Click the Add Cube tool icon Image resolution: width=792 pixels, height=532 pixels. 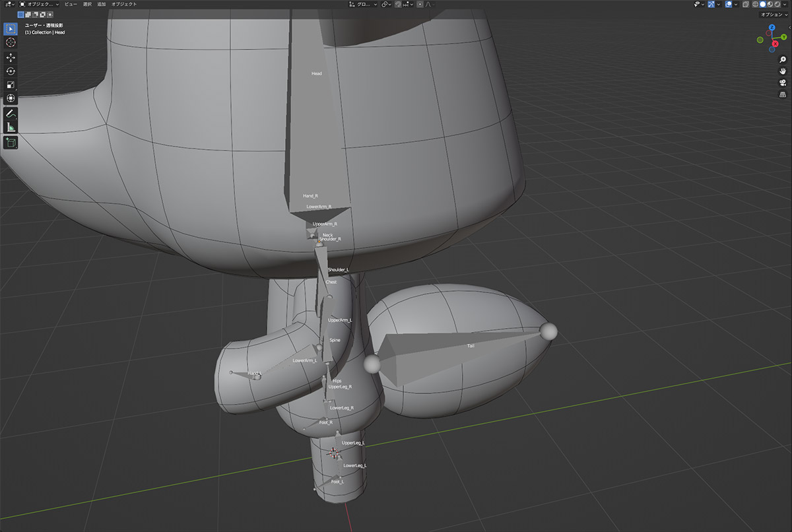pyautogui.click(x=11, y=143)
